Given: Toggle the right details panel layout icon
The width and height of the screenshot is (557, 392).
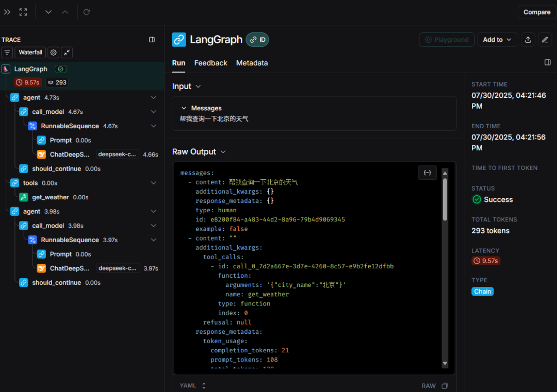Looking at the screenshot, I should [547, 62].
